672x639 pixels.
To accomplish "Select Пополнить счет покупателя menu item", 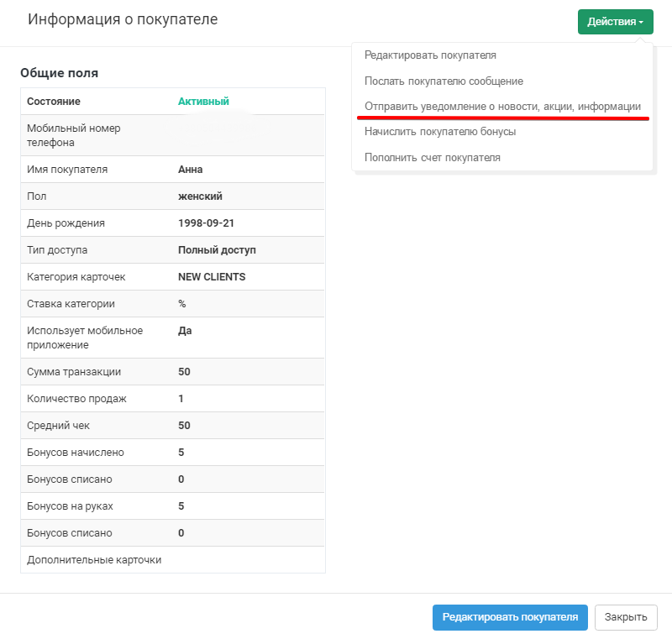I will pyautogui.click(x=432, y=157).
